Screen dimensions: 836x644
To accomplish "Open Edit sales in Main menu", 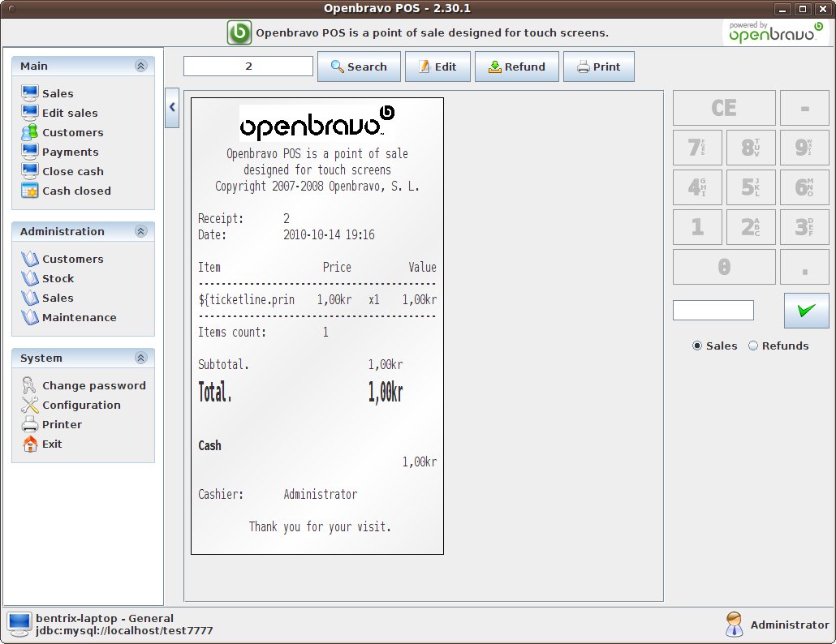I will [70, 113].
